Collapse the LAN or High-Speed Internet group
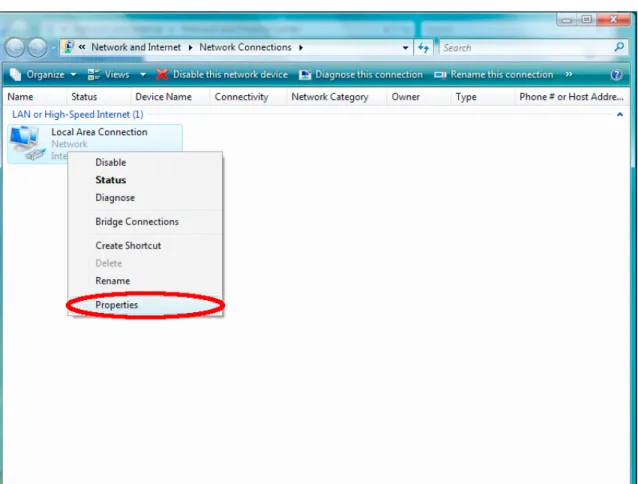Image resolution: width=638 pixels, height=484 pixels. coord(620,115)
